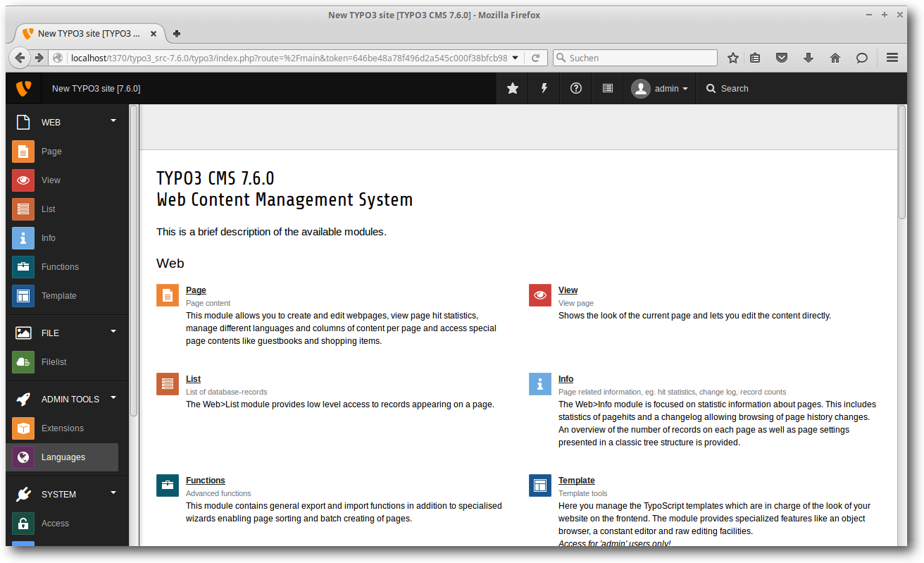Open the Functions link in content
Screen dimensions: 924x563
pyautogui.click(x=206, y=481)
